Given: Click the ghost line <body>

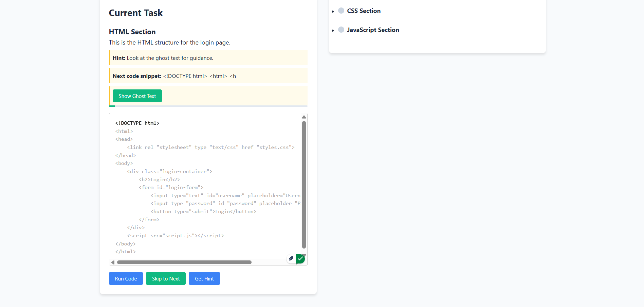Looking at the screenshot, I should click(124, 163).
